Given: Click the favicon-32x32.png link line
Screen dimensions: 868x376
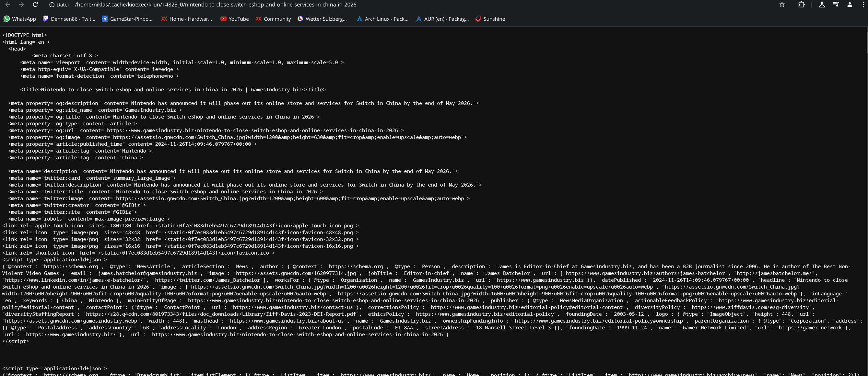Looking at the screenshot, I should pyautogui.click(x=181, y=239).
